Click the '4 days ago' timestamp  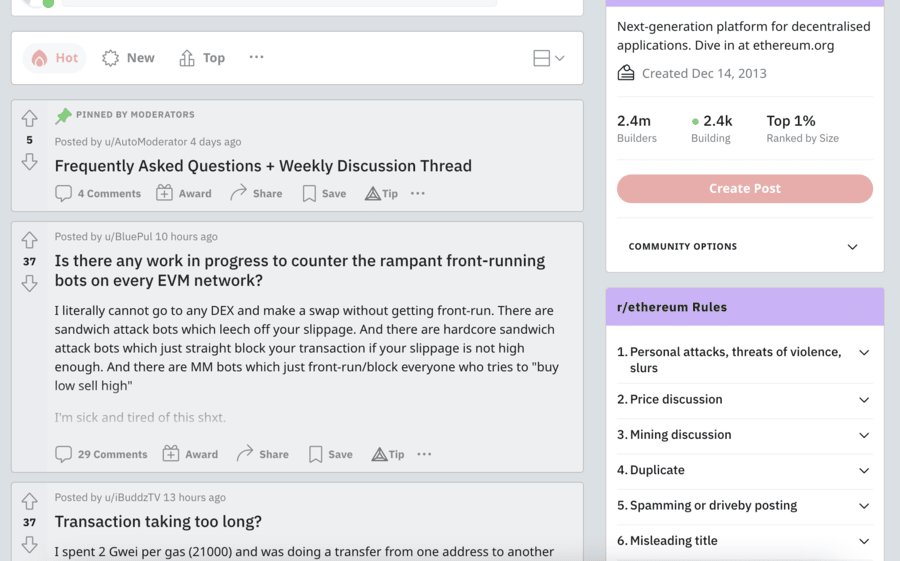(x=215, y=142)
